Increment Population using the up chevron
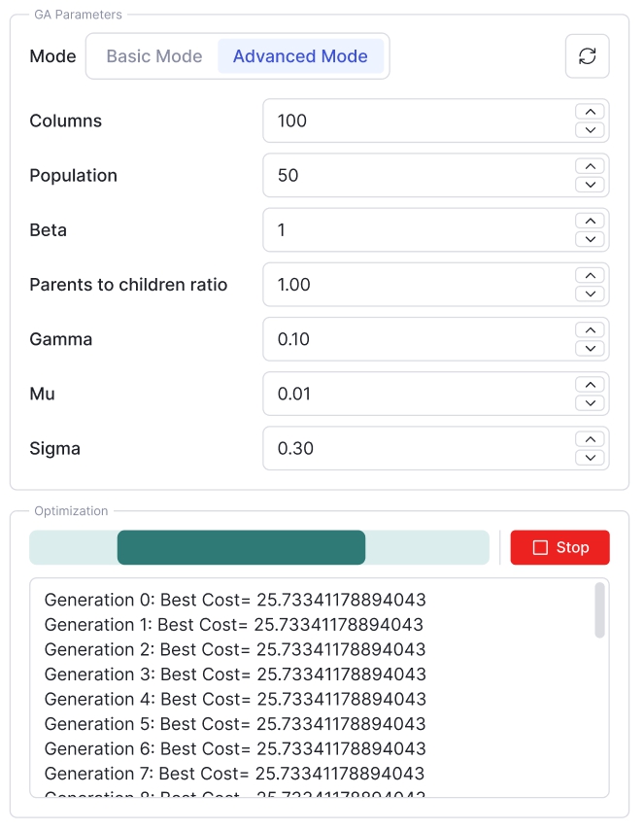644x830 pixels. [589, 166]
